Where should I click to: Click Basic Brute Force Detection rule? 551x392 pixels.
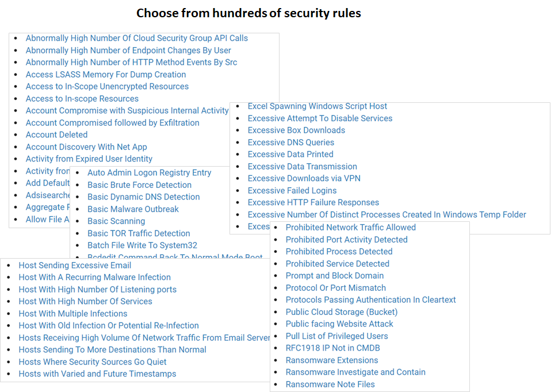coord(139,185)
